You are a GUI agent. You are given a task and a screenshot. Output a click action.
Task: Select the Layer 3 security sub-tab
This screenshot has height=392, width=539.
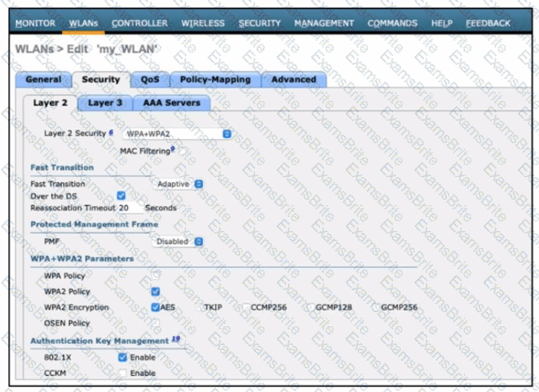[x=105, y=103]
